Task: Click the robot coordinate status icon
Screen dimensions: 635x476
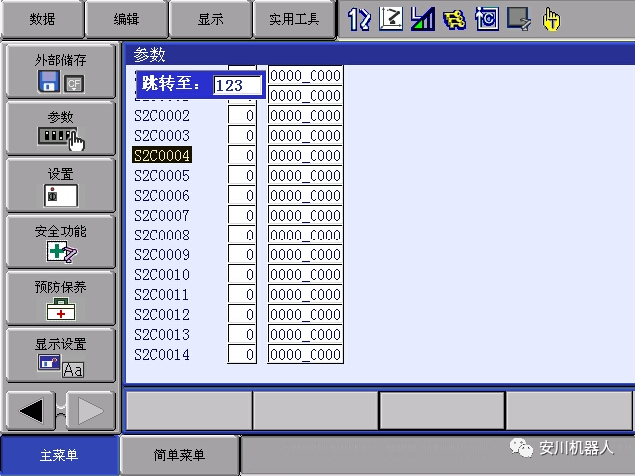Action: click(x=391, y=19)
